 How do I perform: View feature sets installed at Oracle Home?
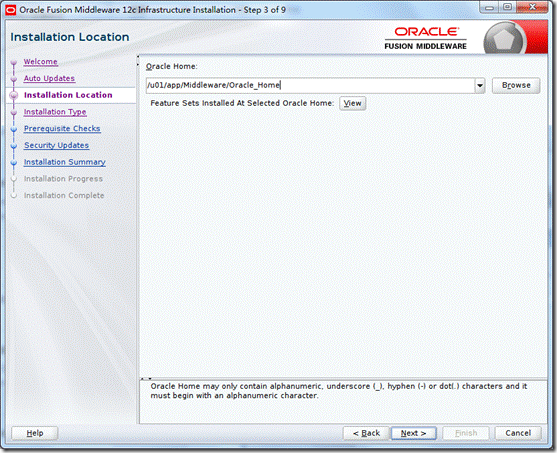coord(352,103)
